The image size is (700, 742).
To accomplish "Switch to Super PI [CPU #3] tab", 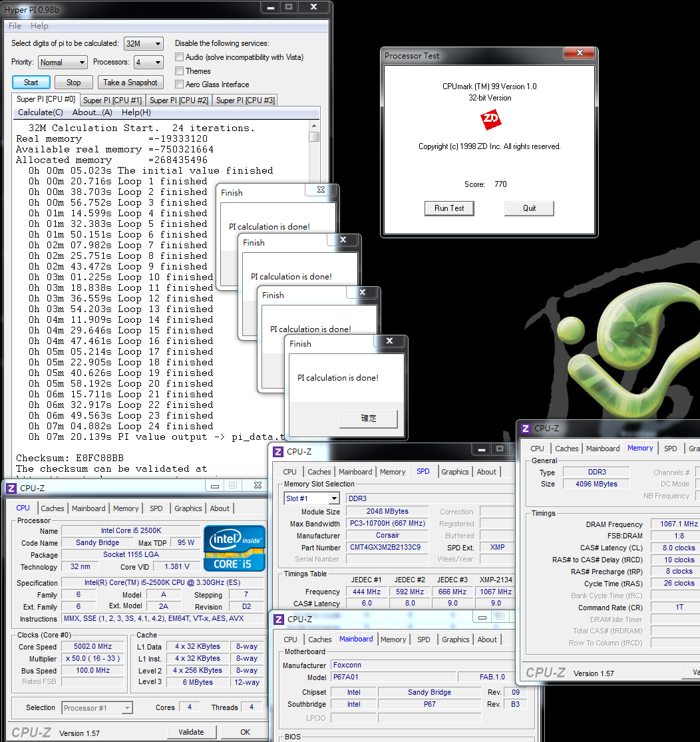I will coord(245,100).
